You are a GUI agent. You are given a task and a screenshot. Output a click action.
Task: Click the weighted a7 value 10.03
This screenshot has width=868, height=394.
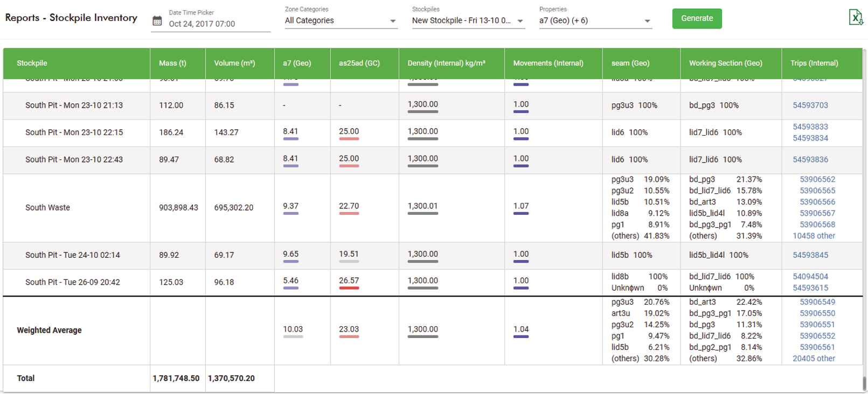293,329
